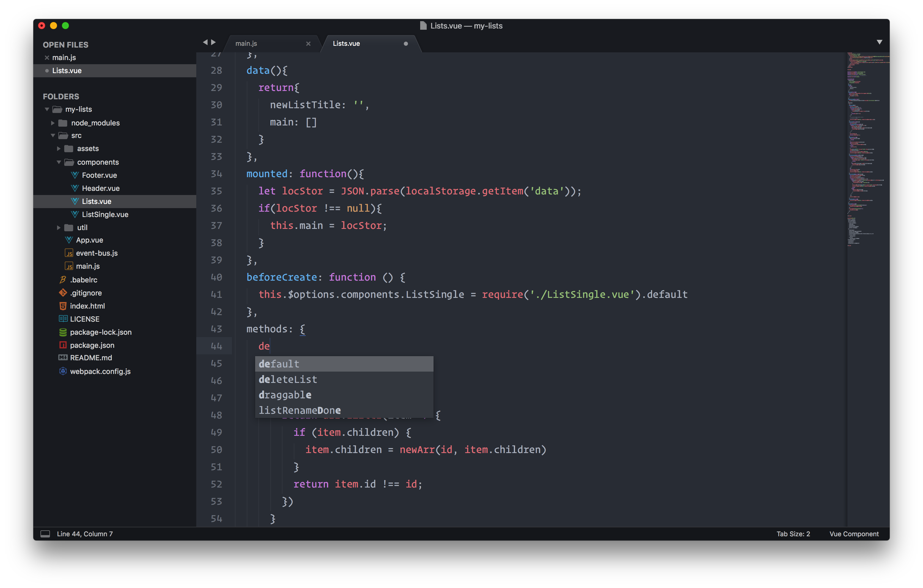The image size is (923, 588).
Task: Click the git icon beside .gitignore
Action: pyautogui.click(x=63, y=293)
